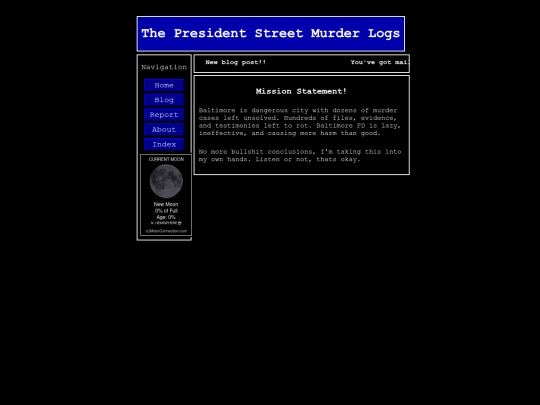Image resolution: width=540 pixels, height=405 pixels.
Task: Click the 'Age: 0%' moon text
Action: [x=166, y=217]
